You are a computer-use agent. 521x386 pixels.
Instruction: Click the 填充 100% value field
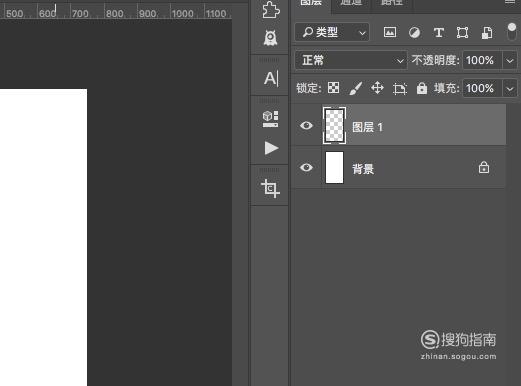pyautogui.click(x=482, y=89)
